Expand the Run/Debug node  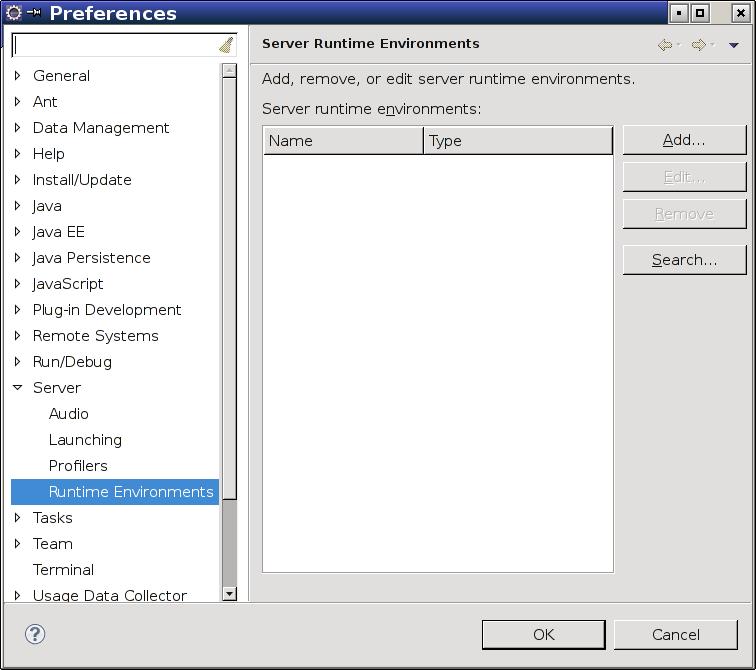point(18,362)
